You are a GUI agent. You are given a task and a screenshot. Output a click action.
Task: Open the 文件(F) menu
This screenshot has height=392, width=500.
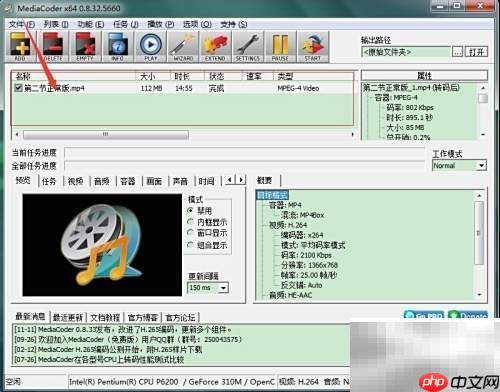(22, 24)
